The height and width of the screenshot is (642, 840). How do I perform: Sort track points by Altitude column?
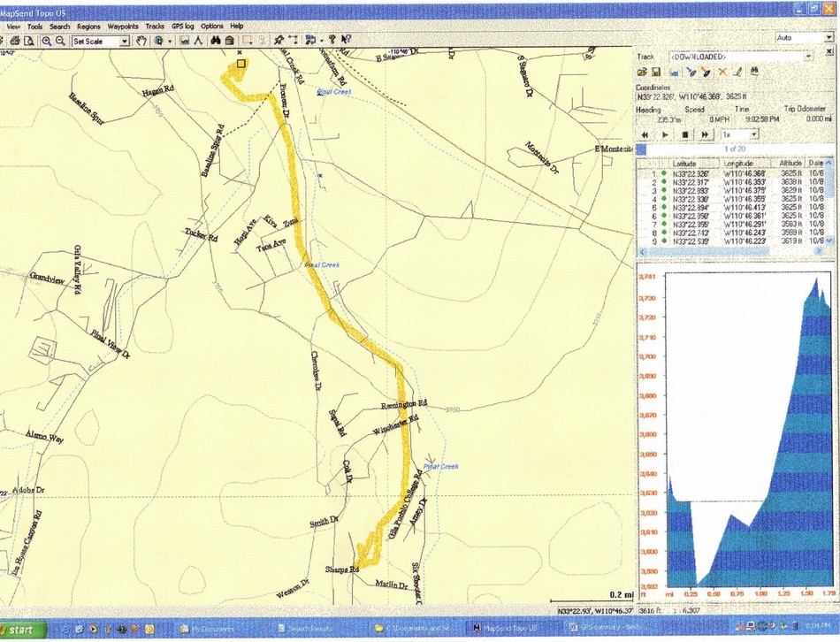pos(789,163)
